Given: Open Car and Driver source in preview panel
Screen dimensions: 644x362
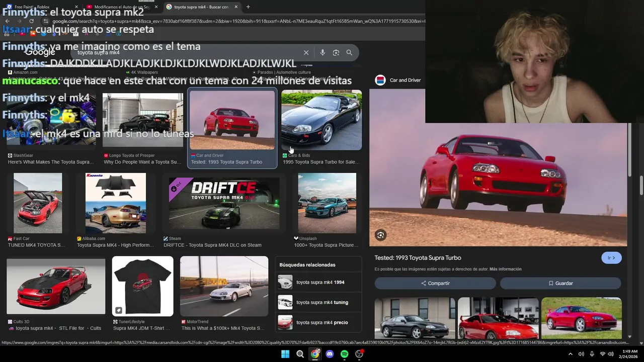Looking at the screenshot, I should coord(398,80).
